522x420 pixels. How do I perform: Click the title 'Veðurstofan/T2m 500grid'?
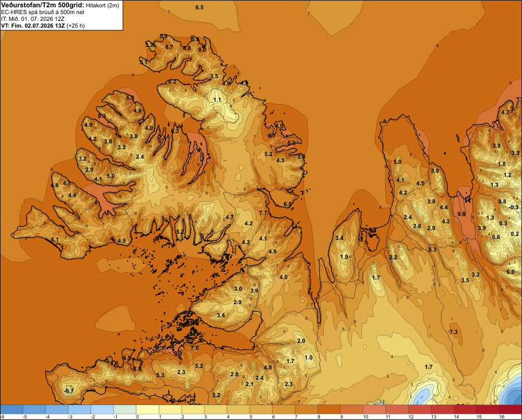pyautogui.click(x=43, y=5)
